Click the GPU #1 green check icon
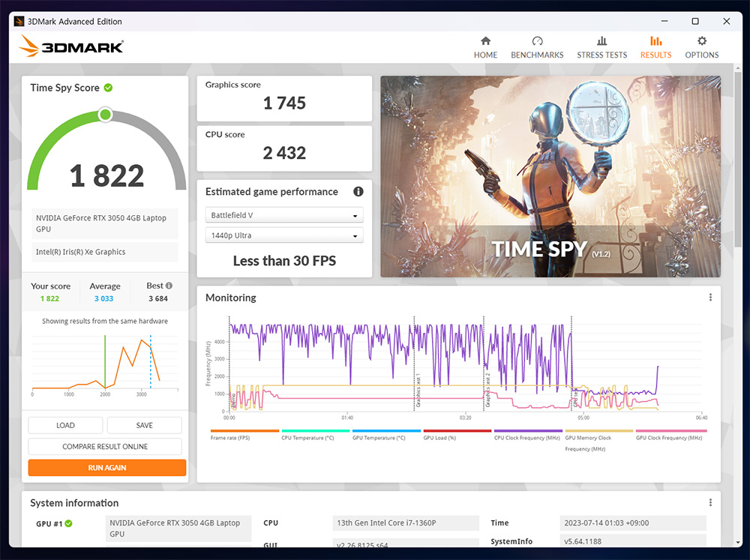Image resolution: width=750 pixels, height=560 pixels. pos(69,524)
